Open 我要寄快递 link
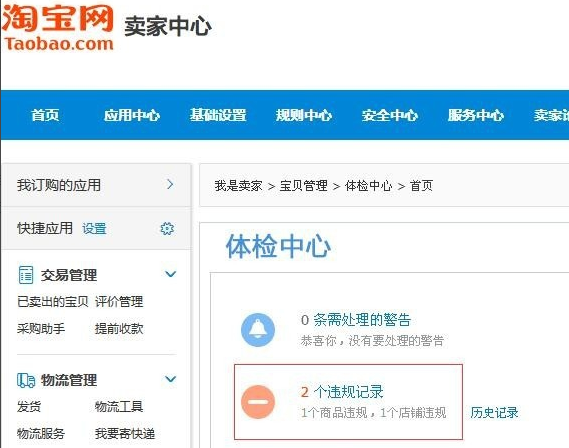Viewport: 569px width, 448px height. point(125,433)
